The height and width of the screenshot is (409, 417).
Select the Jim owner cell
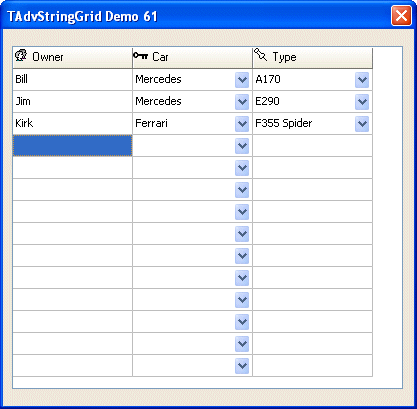(72, 101)
